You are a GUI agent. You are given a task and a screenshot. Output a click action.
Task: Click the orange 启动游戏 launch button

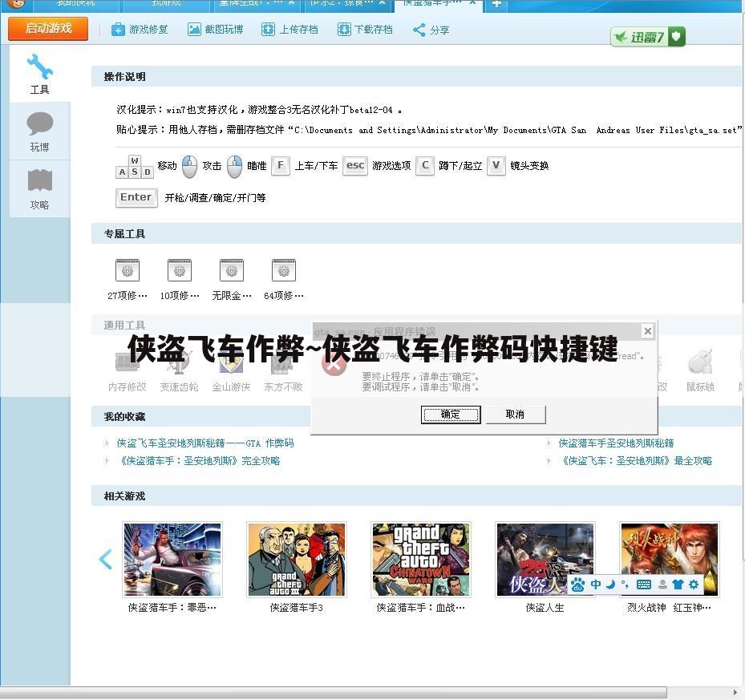[x=48, y=29]
